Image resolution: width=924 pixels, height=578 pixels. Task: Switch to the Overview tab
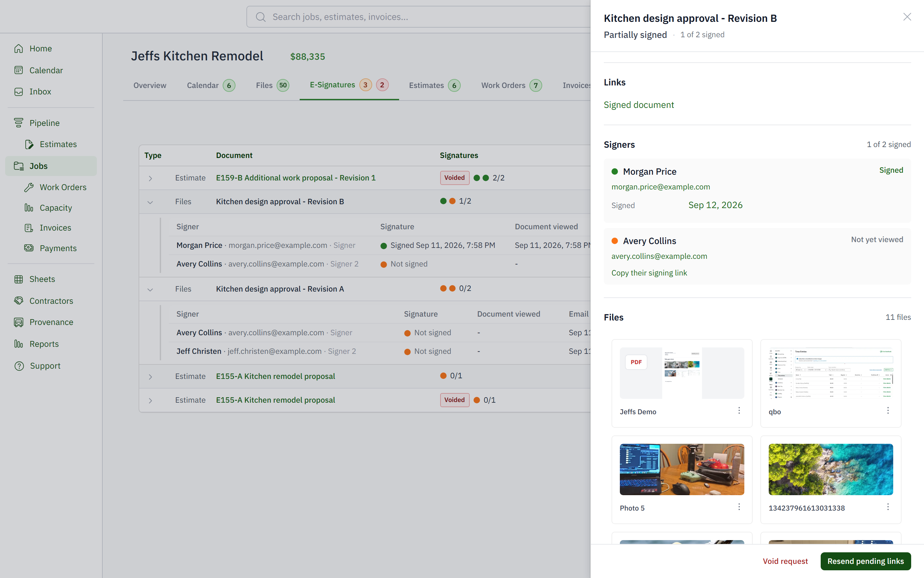pos(150,85)
